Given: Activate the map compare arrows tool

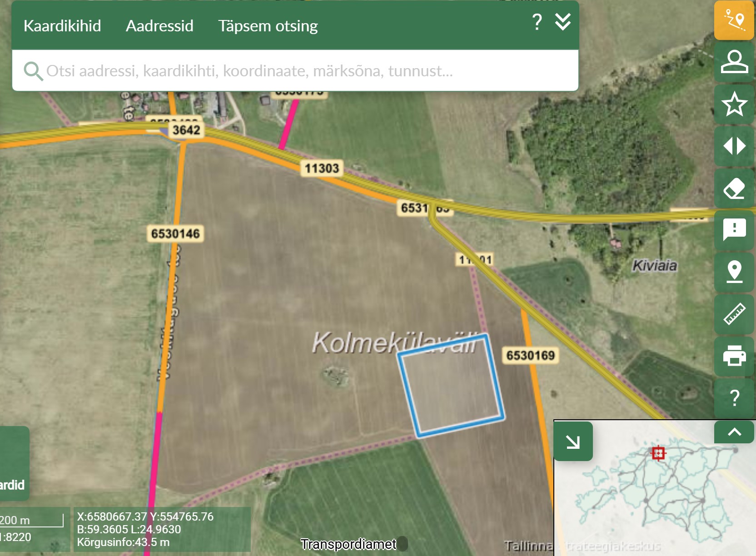Looking at the screenshot, I should click(734, 146).
